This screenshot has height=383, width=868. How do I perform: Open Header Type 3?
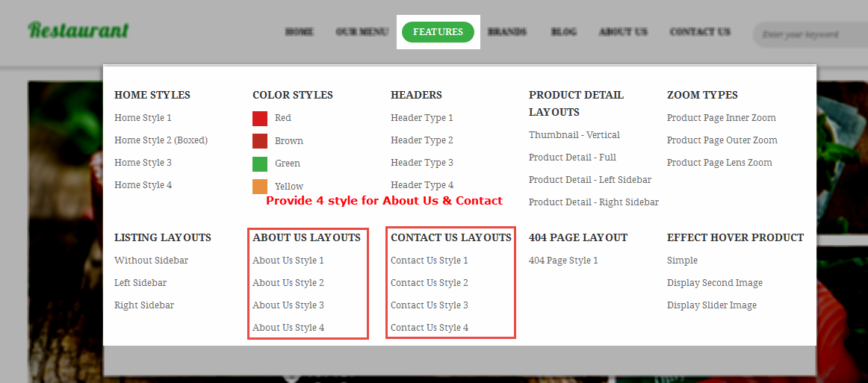point(422,163)
